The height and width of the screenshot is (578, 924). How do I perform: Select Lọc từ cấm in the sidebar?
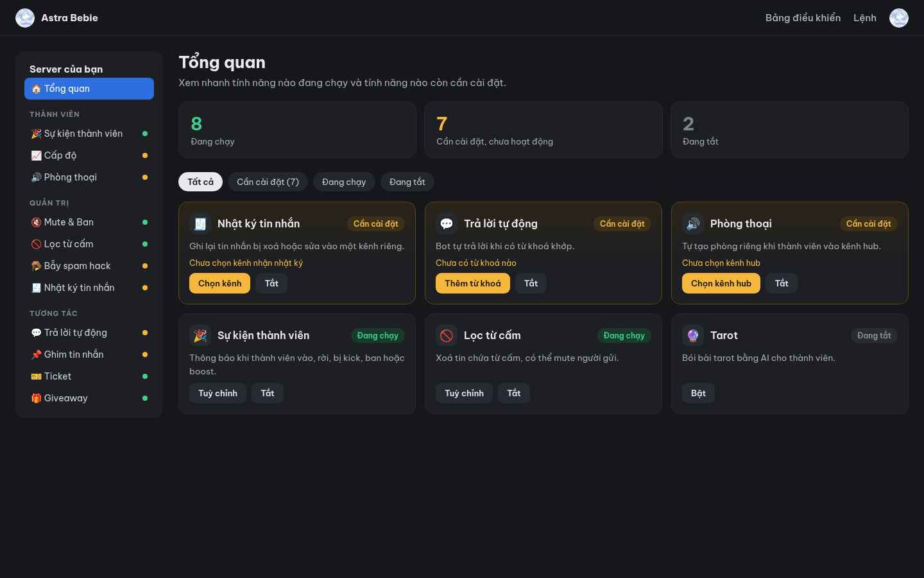coord(89,244)
